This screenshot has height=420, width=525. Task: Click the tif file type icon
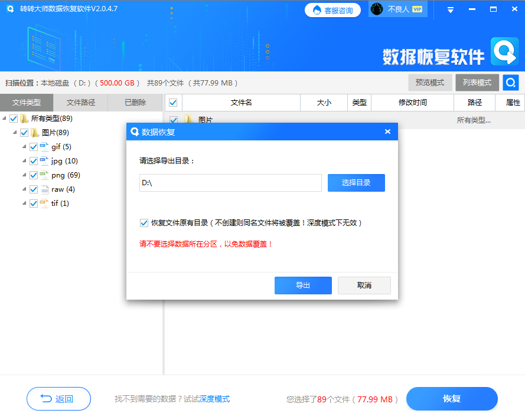click(x=43, y=203)
